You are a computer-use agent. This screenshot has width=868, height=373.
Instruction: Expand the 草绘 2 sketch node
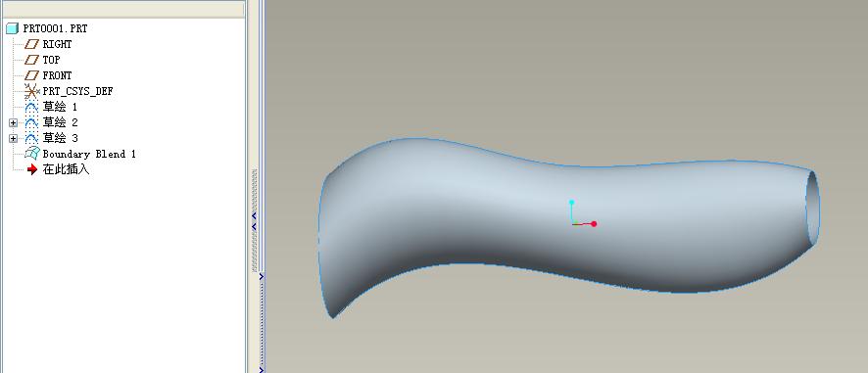14,122
